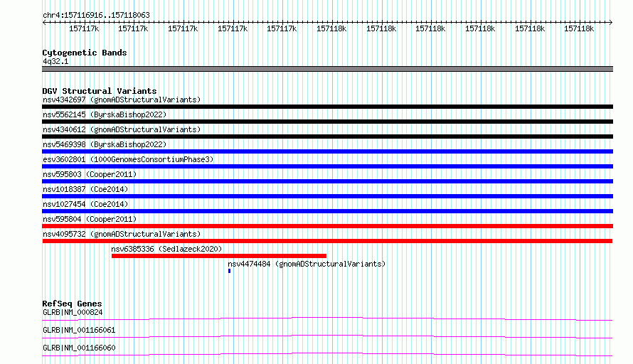This screenshot has width=633, height=364.
Task: Click the tiny blue nsv4474484 variant marker
Action: click(229, 271)
